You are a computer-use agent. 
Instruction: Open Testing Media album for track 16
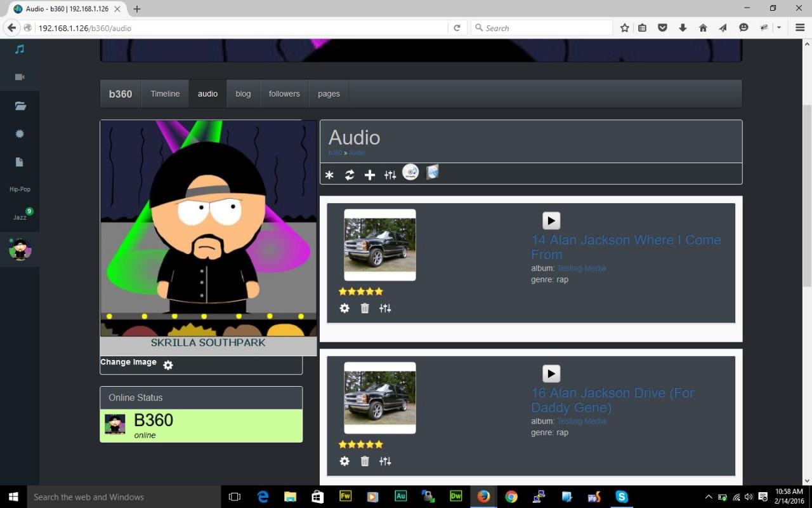581,421
